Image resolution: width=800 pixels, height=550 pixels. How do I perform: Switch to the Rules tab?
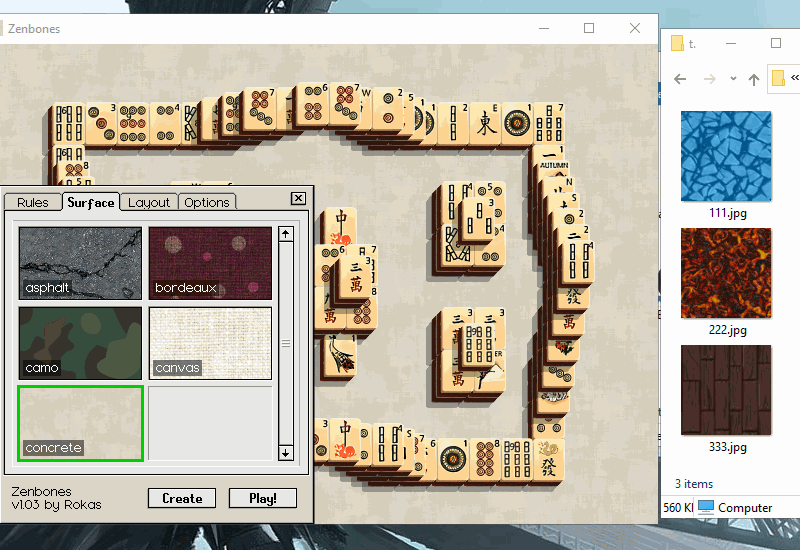tap(33, 202)
